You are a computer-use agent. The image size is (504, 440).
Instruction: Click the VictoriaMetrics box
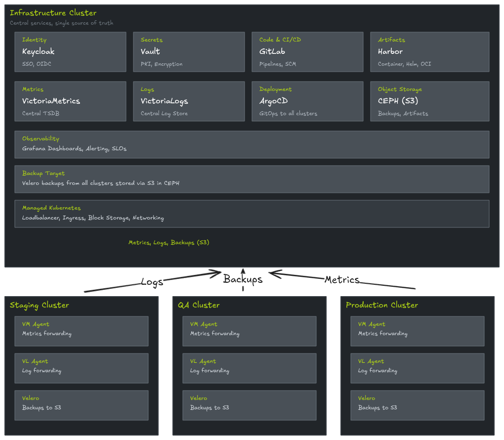[70, 101]
